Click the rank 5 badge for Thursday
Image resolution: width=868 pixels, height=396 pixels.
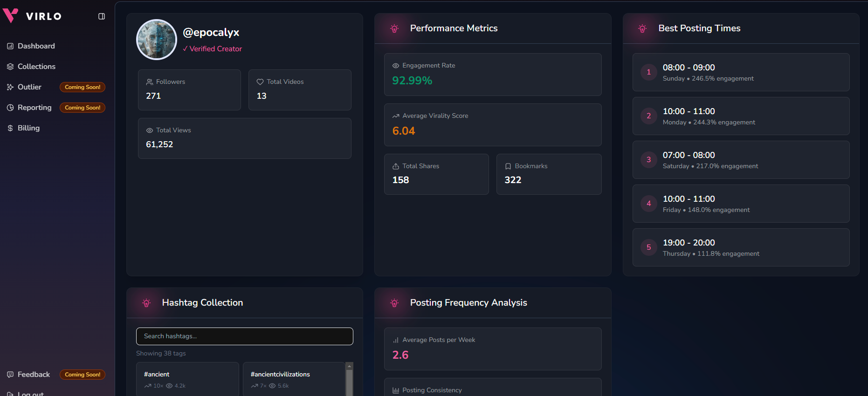point(648,247)
